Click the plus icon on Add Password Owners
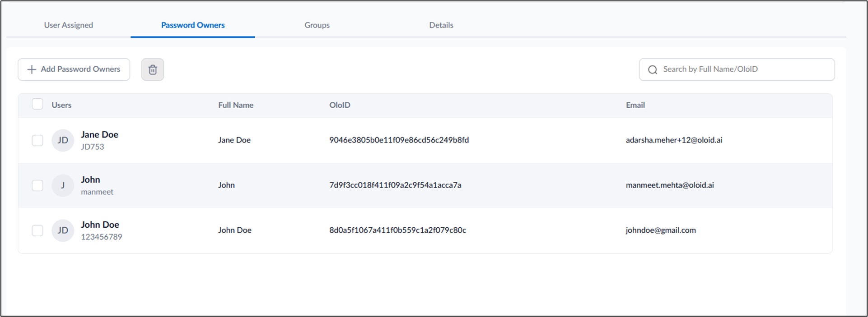This screenshot has height=317, width=868. [32, 69]
